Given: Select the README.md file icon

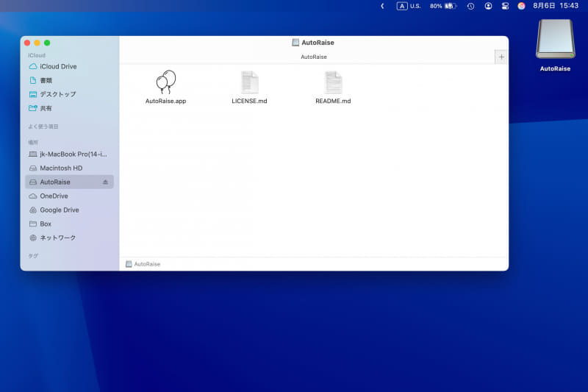Looking at the screenshot, I should pyautogui.click(x=333, y=82).
